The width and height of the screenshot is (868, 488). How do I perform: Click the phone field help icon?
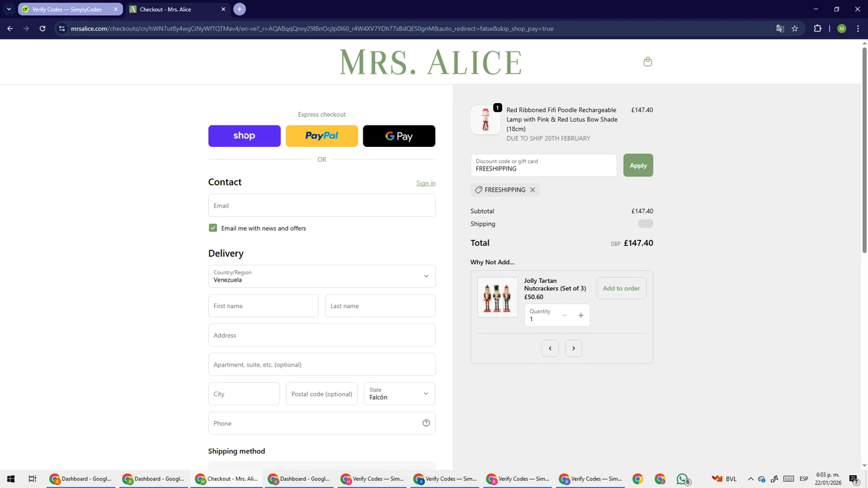(426, 423)
